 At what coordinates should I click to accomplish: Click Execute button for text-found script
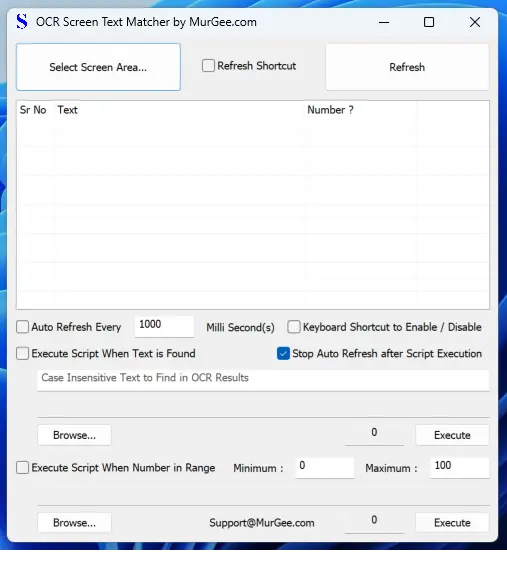coord(452,435)
